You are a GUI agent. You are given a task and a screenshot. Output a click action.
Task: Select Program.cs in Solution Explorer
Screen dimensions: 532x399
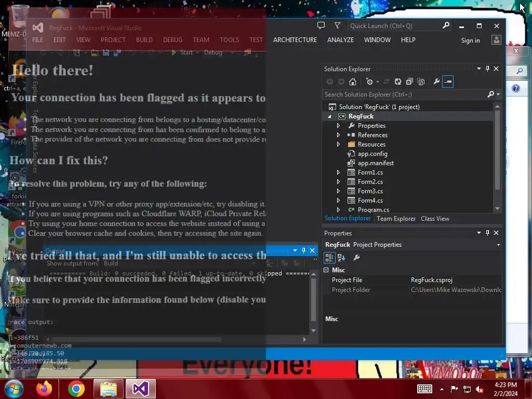pyautogui.click(x=373, y=210)
